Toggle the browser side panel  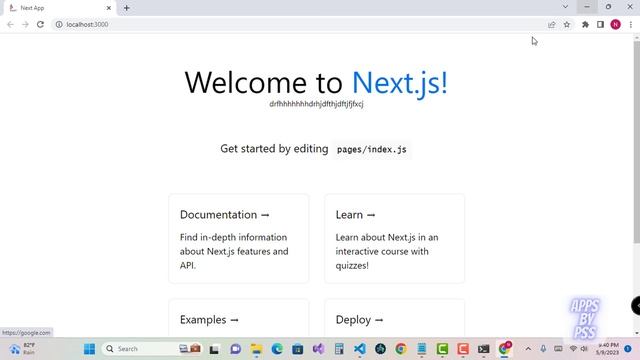[x=600, y=24]
